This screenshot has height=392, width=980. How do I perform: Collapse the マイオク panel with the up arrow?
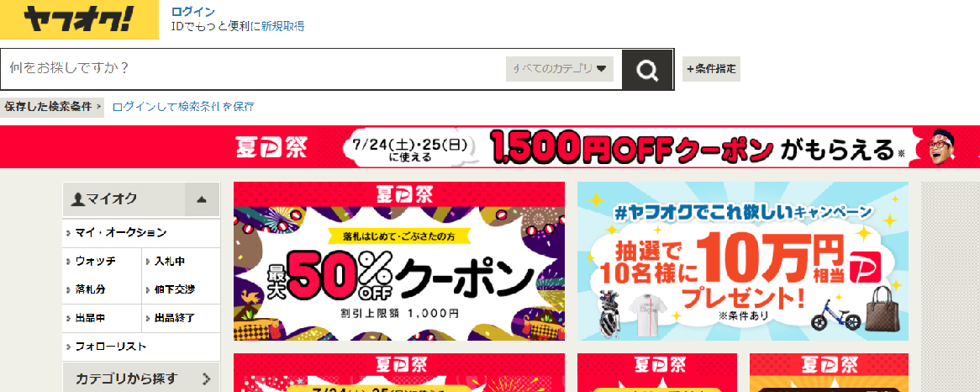tap(202, 199)
